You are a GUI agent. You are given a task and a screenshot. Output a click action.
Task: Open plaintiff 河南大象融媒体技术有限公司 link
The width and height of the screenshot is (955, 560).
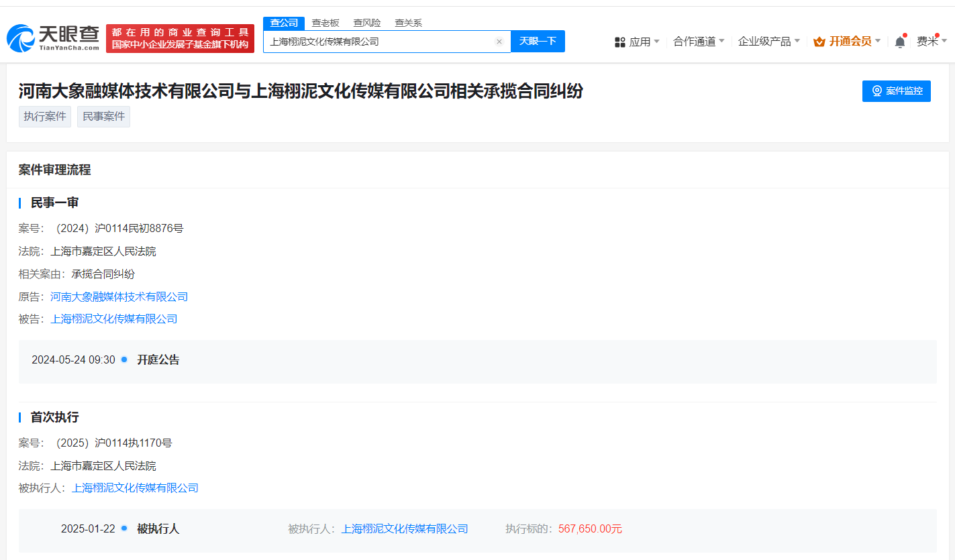coord(119,296)
